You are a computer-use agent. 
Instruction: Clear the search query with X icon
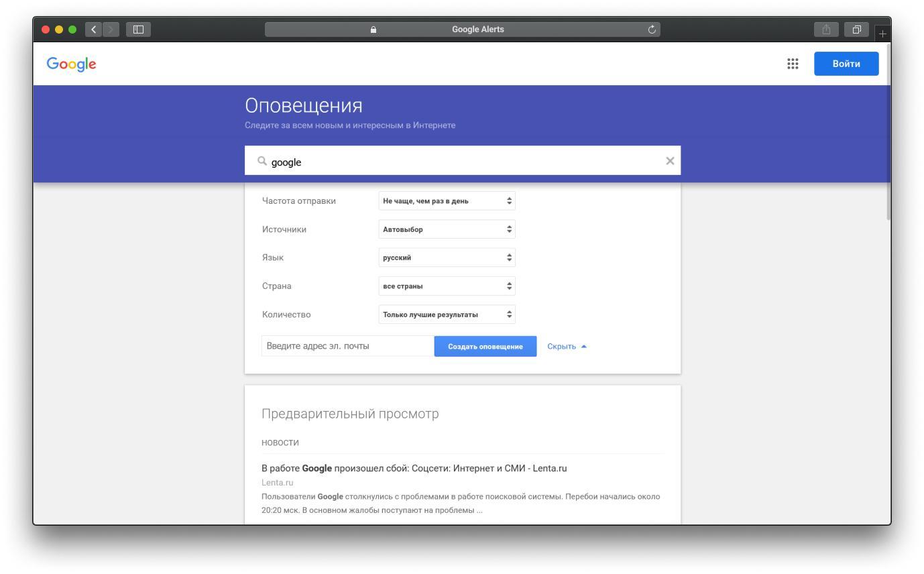tap(670, 161)
